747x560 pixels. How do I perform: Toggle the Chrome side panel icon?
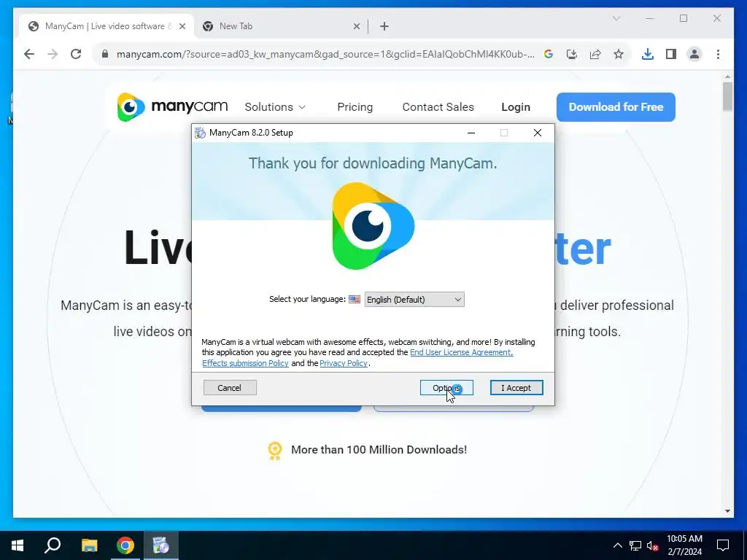click(671, 54)
